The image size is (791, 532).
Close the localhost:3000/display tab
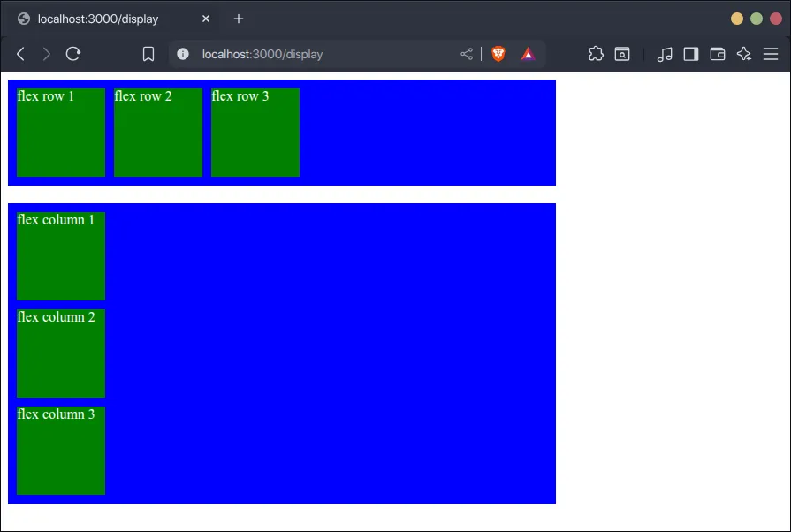[x=206, y=19]
